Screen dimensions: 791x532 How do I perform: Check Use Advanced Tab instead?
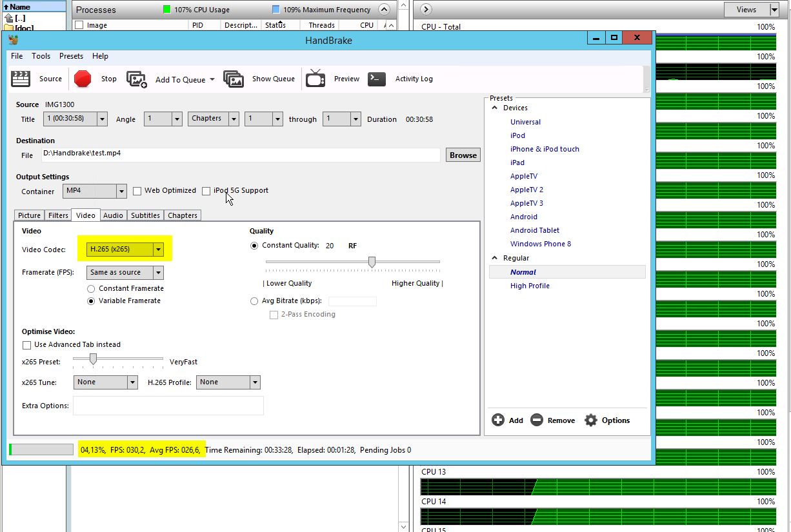(x=27, y=345)
